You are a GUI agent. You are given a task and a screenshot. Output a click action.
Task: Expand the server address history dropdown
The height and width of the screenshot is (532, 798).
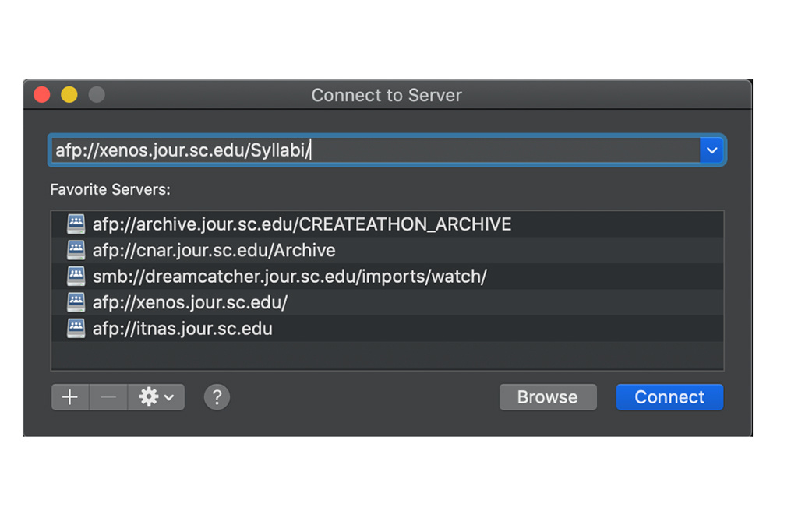711,150
